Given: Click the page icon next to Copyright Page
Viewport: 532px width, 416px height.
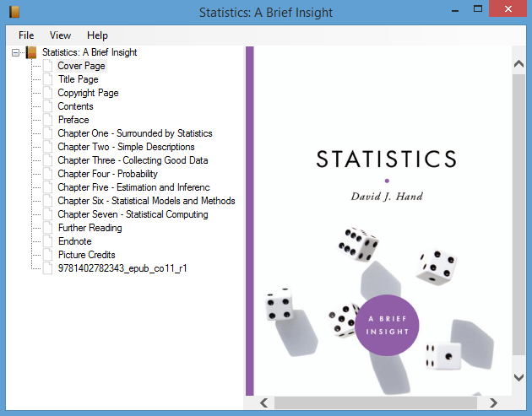Looking at the screenshot, I should pos(47,93).
